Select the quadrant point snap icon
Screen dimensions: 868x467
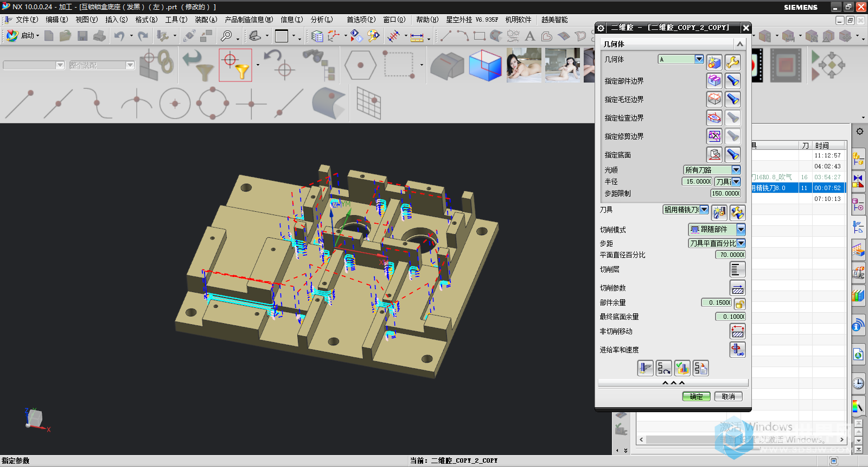213,103
